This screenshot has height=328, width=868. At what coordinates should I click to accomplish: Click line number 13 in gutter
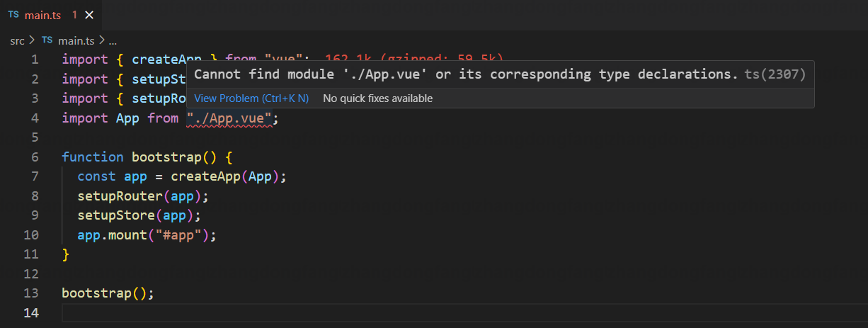[x=31, y=293]
